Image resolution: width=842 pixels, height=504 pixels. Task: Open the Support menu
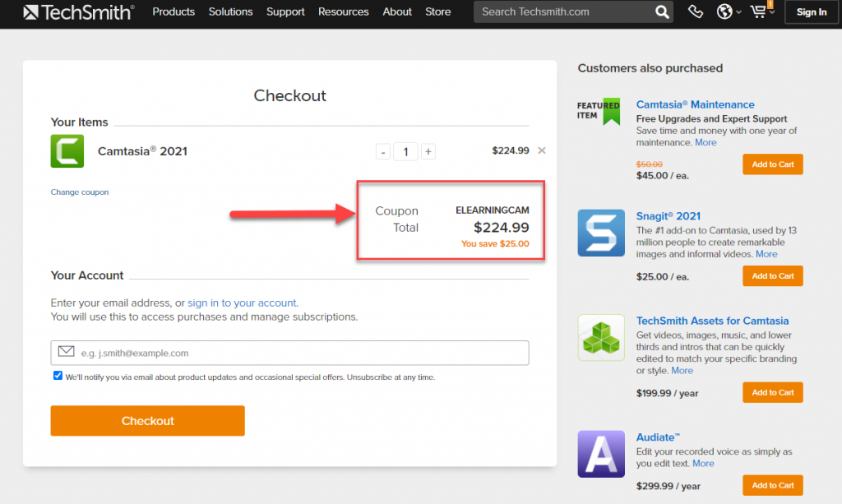point(285,12)
